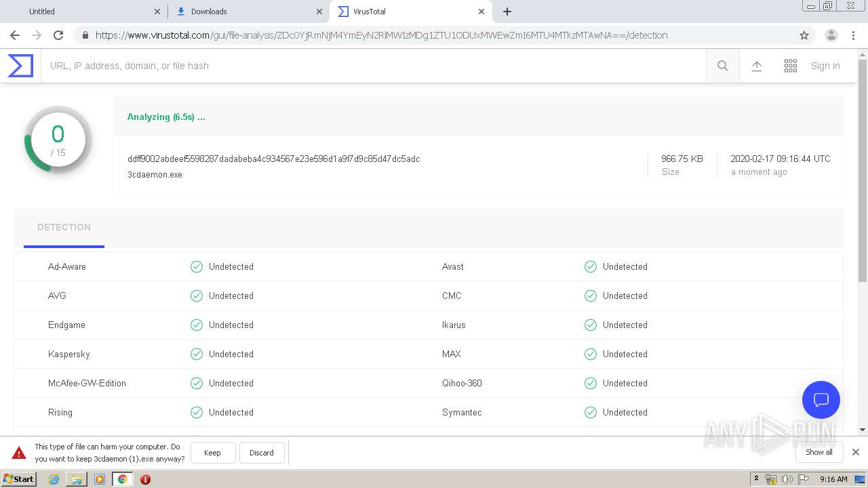Click the page scrollbar up arrow
Viewport: 868px width, 488px height.
(863, 55)
